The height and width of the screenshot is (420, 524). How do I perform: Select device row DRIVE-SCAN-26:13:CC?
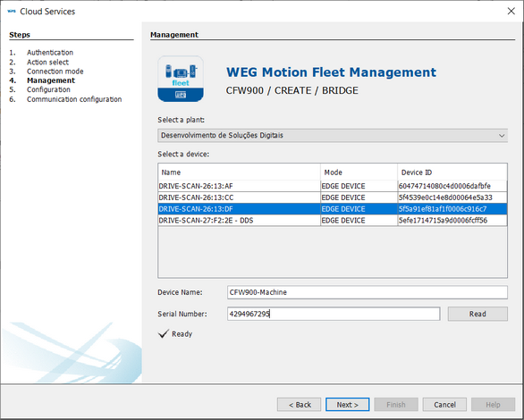tap(333, 197)
